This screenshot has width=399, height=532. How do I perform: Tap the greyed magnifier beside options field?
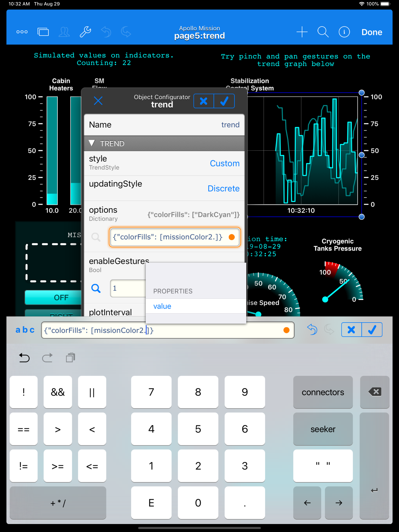click(96, 237)
